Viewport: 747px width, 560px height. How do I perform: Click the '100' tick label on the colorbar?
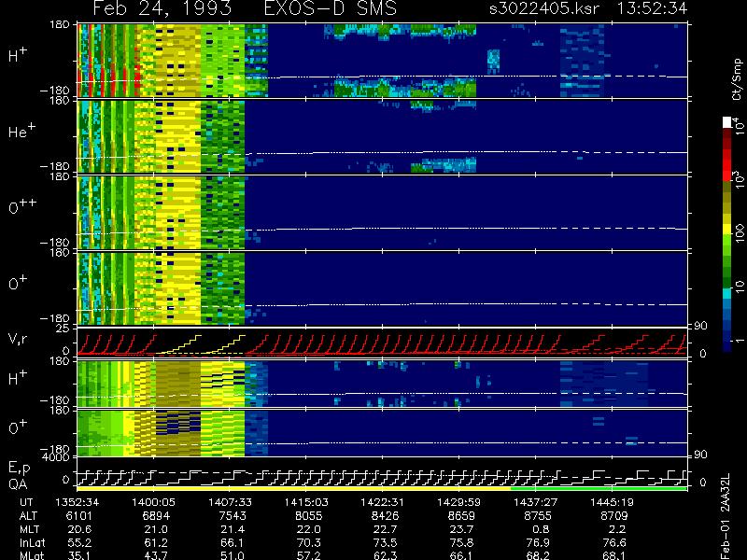pyautogui.click(x=739, y=234)
